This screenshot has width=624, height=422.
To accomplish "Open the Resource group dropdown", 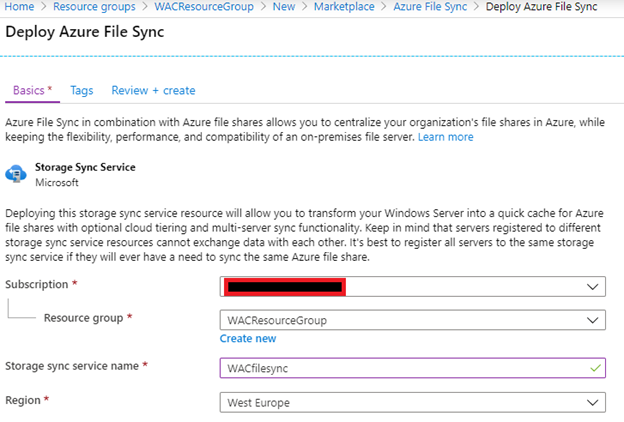I will 412,320.
